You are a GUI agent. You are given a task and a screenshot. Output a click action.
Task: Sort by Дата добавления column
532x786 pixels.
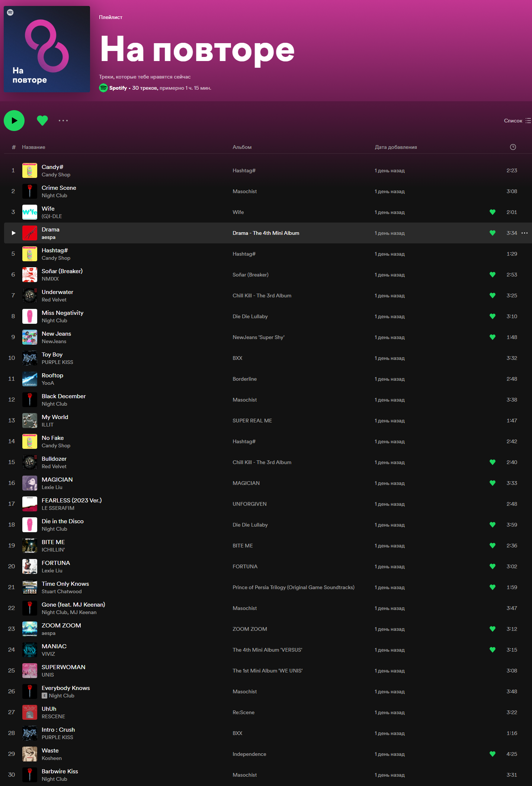click(396, 147)
